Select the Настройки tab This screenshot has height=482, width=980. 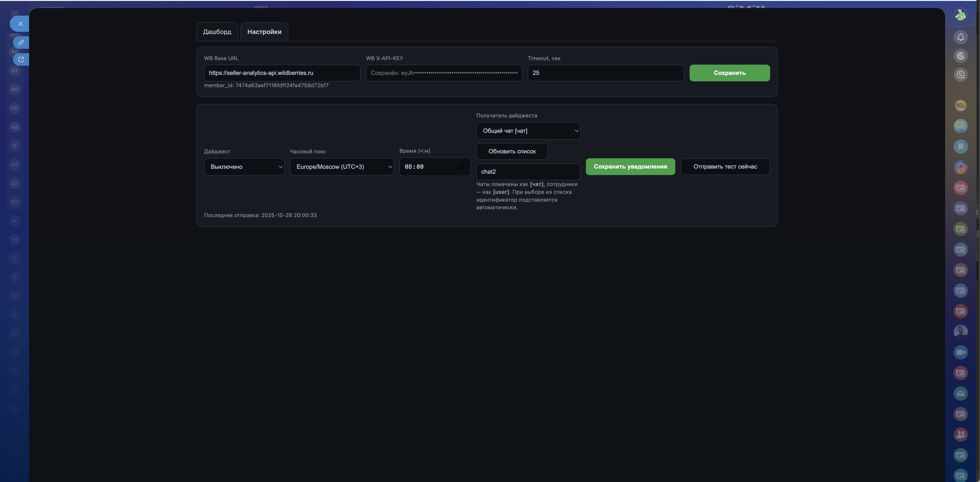tap(264, 32)
